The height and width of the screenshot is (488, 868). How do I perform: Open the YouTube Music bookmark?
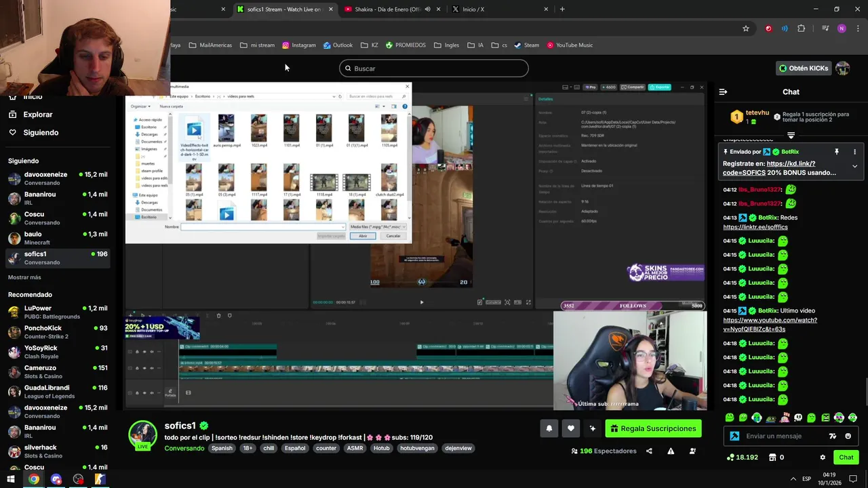click(x=570, y=45)
